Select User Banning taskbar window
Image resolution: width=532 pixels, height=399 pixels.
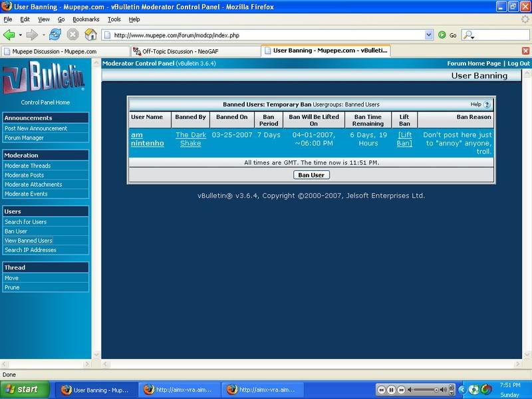(x=96, y=390)
